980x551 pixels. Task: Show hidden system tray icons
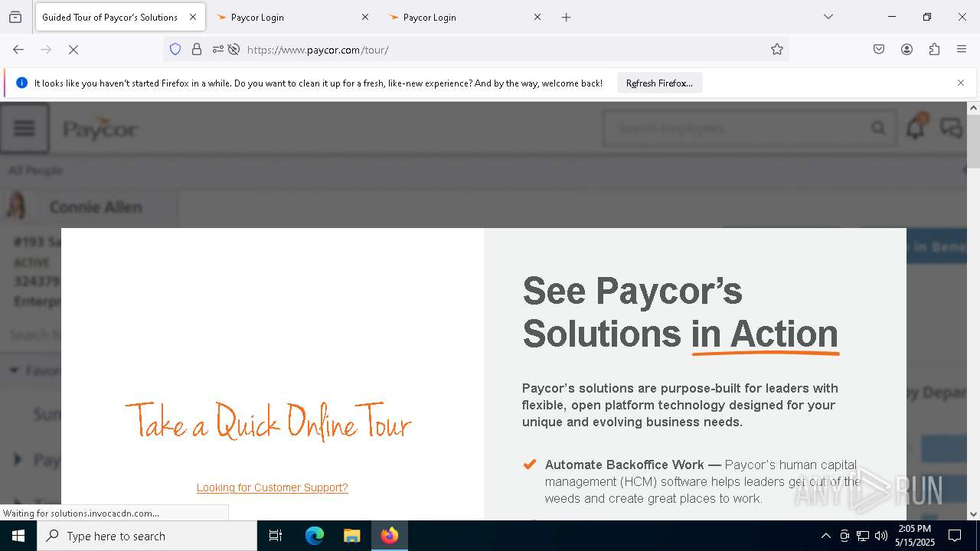tap(825, 536)
